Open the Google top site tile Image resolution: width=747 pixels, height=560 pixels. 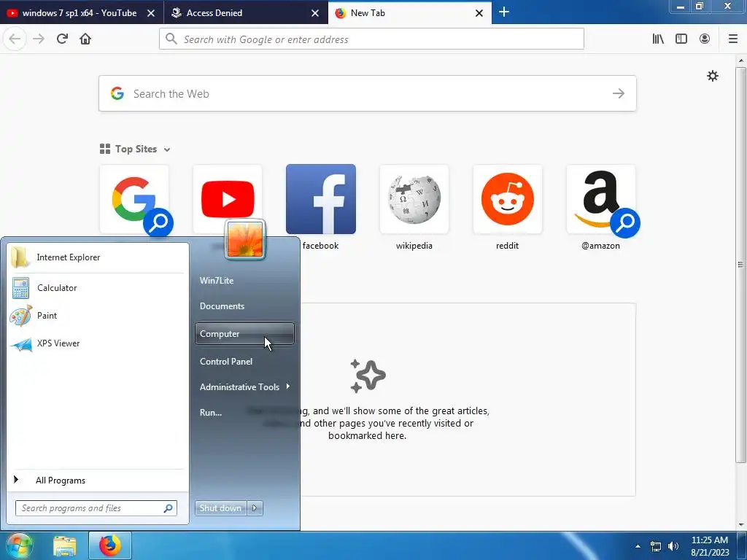coord(134,199)
